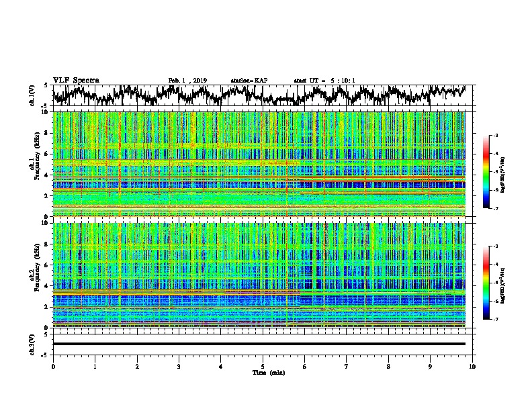The image size is (532, 411).
Task: Click the -3 label on lower color bar
Action: (x=495, y=246)
